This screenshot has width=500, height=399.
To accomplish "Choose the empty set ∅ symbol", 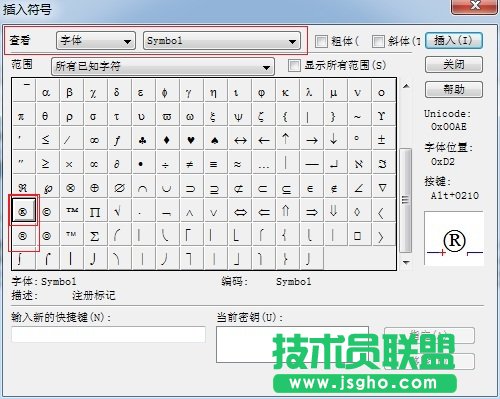I will pos(120,187).
